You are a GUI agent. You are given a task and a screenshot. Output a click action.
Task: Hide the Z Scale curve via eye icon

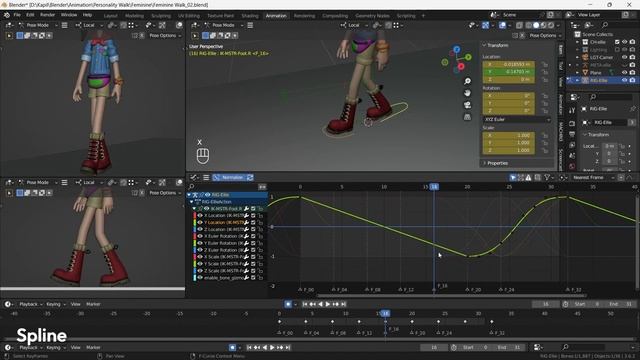click(200, 271)
